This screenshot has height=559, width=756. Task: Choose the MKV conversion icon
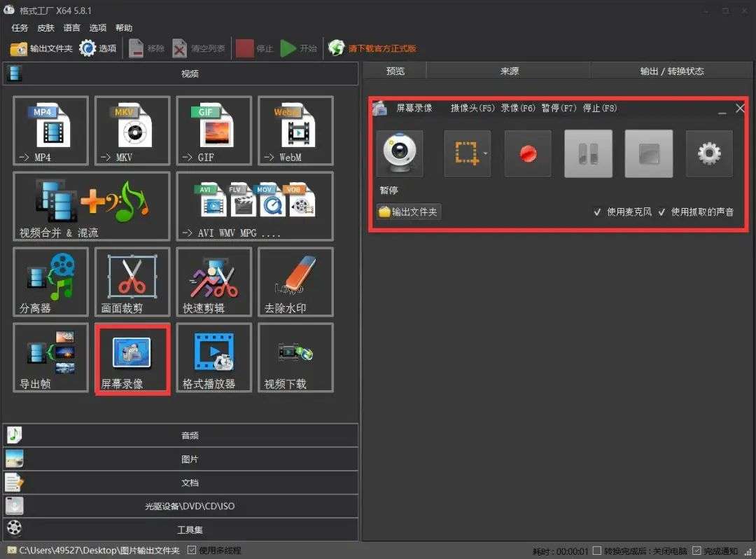click(132, 131)
